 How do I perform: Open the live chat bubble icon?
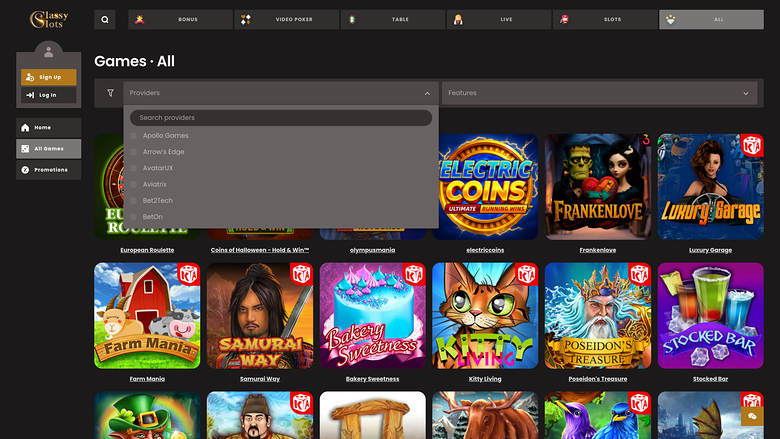point(752,416)
